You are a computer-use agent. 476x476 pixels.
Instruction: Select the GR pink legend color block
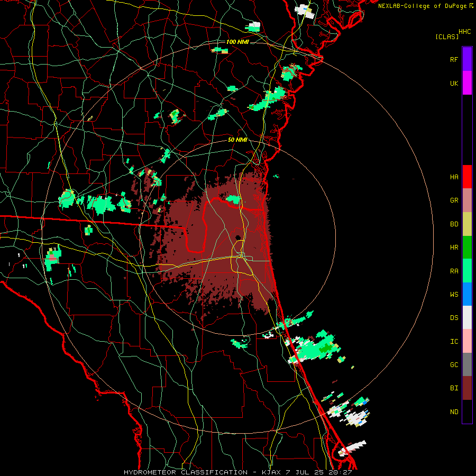tap(467, 200)
